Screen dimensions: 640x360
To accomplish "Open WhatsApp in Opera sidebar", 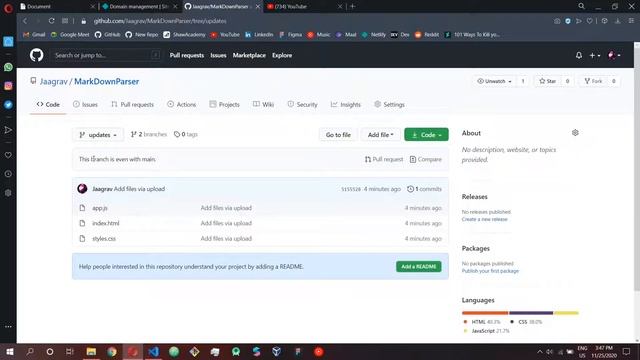I will coord(8,67).
